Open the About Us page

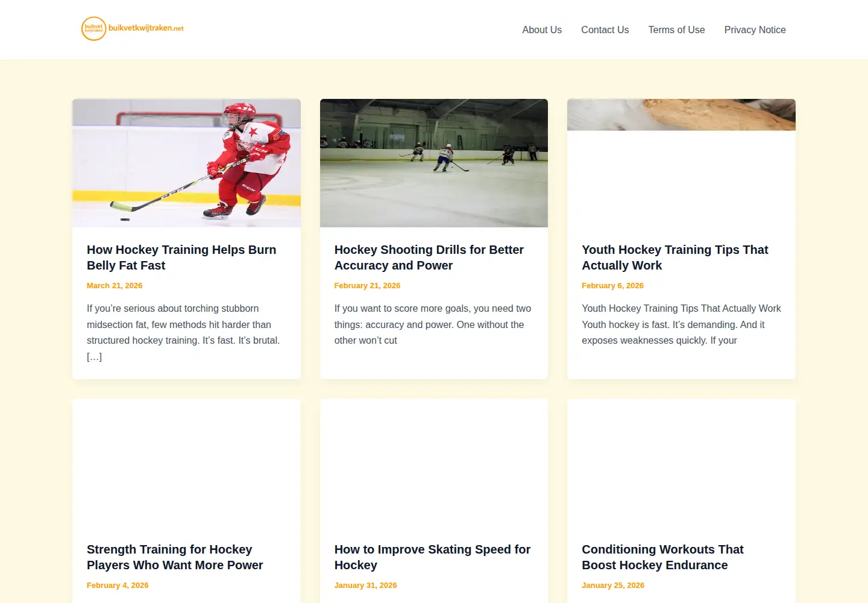tap(542, 30)
